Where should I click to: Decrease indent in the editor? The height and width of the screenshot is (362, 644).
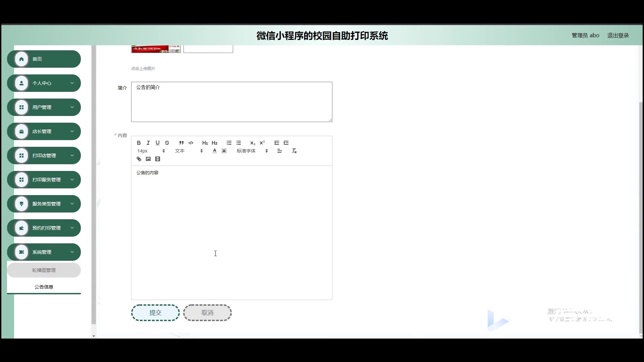coord(277,143)
